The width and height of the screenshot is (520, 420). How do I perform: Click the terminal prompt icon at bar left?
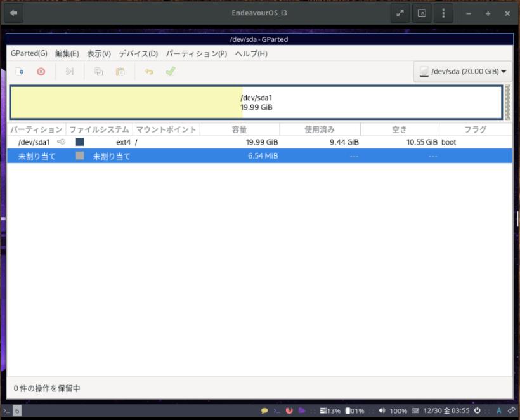coord(6,411)
